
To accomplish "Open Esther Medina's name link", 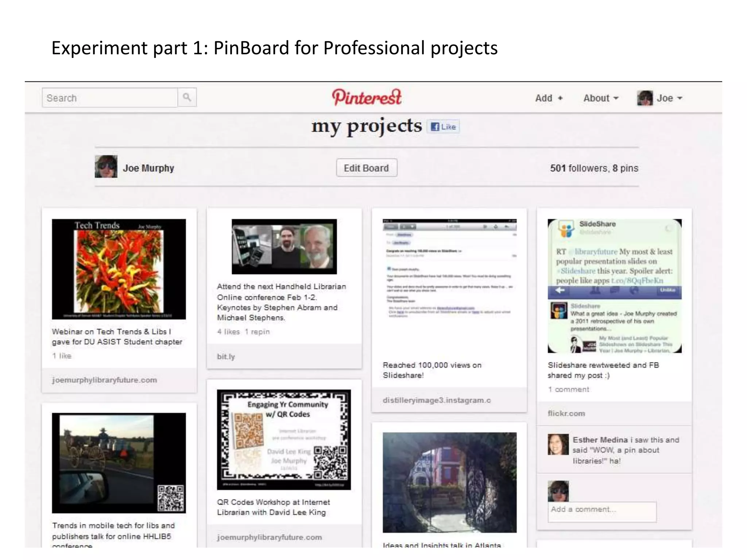I will 600,440.
